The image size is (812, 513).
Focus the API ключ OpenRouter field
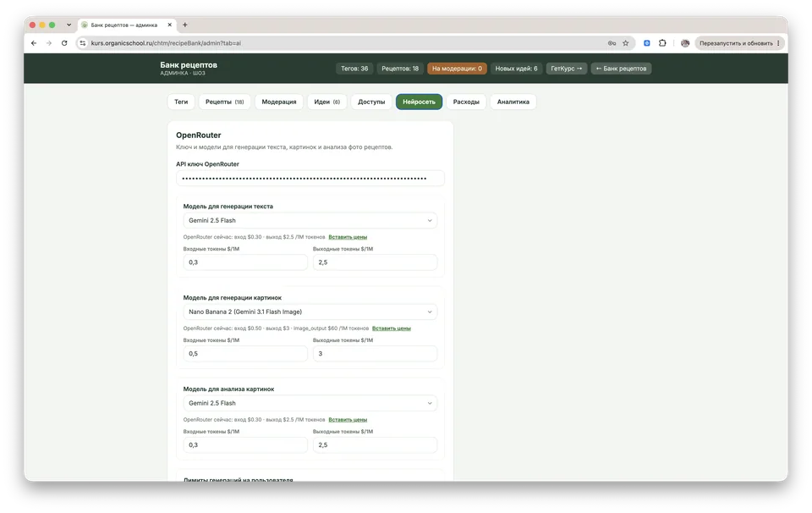coord(310,179)
